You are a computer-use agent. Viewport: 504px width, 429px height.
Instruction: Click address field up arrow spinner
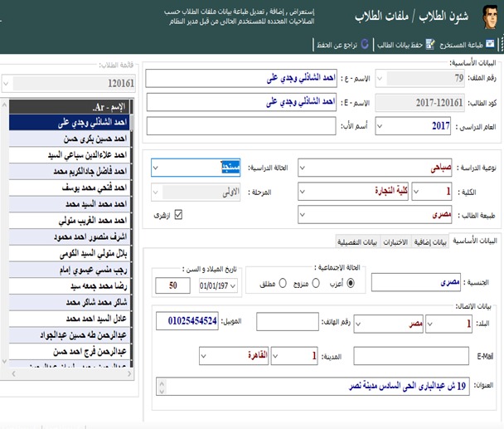(162, 383)
